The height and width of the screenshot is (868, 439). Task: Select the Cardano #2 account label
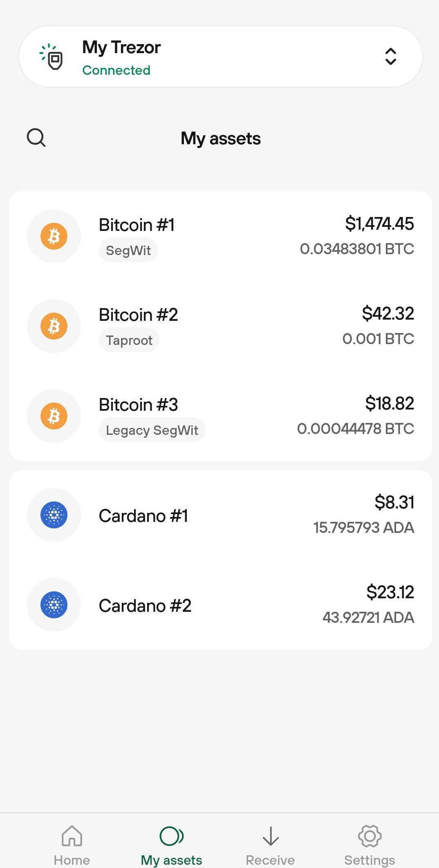click(x=145, y=606)
